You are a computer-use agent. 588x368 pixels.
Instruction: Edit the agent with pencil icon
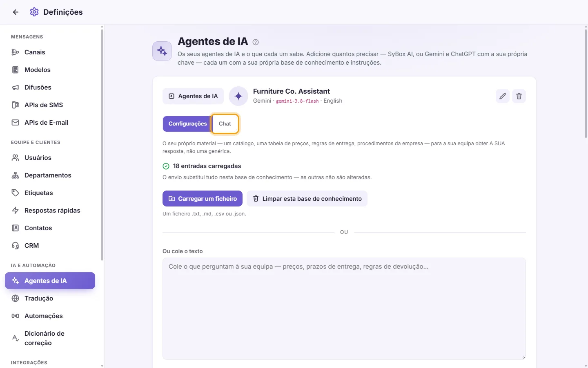pos(503,96)
